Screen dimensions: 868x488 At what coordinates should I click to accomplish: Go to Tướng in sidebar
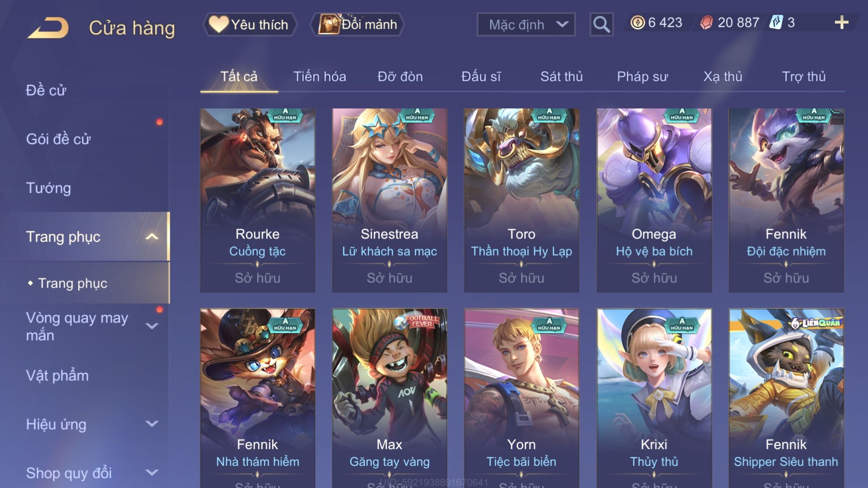click(x=48, y=188)
